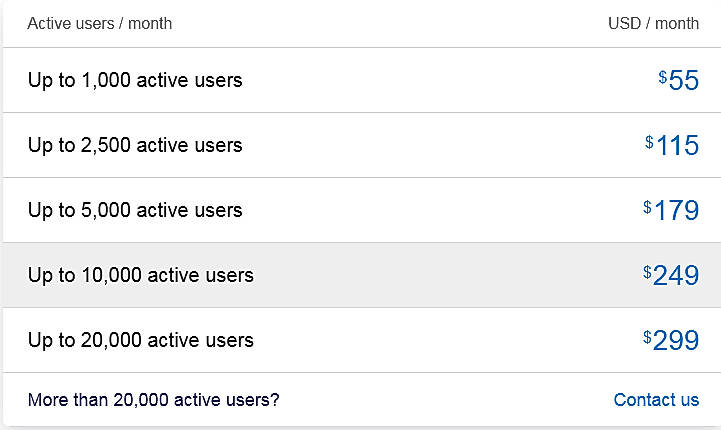The height and width of the screenshot is (430, 721).
Task: Click the dollar sign before 55
Action: 663,76
